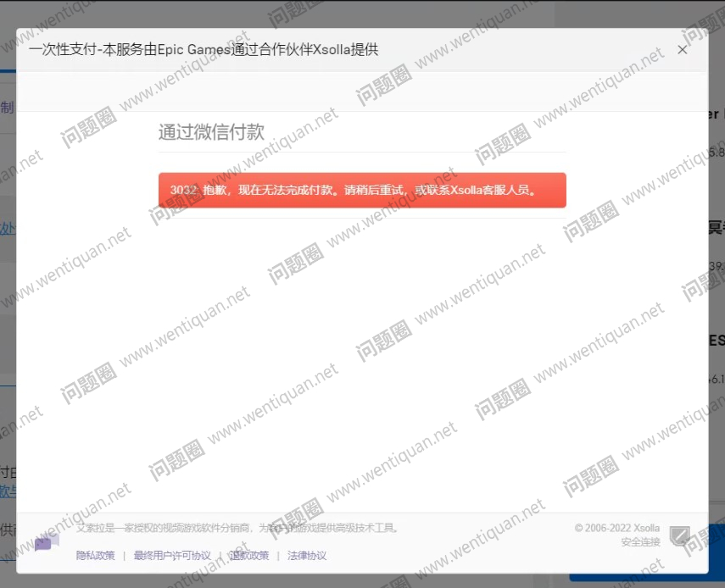Click the 艾克索拉 company description text in footer
Viewport: 725px width, 588px height.
click(237, 528)
